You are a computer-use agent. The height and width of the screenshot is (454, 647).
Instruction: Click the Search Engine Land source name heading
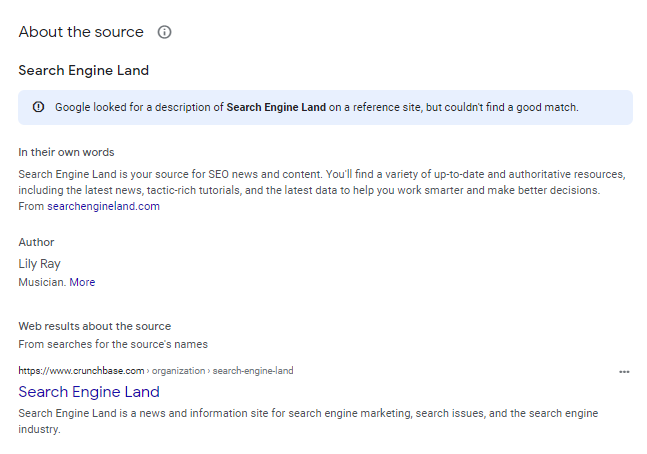point(83,71)
